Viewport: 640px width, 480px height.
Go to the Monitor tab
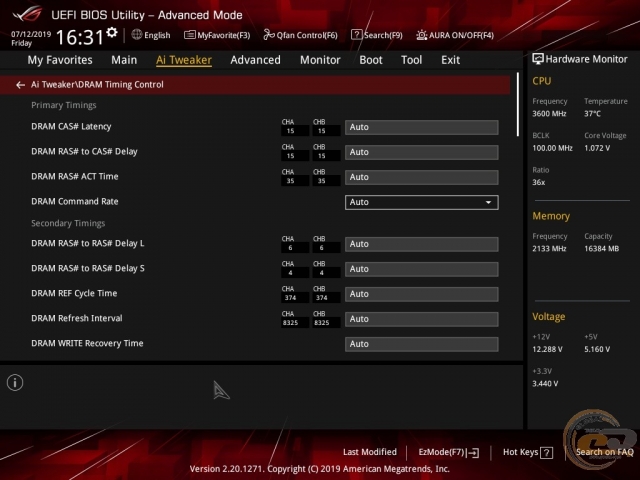click(x=320, y=60)
